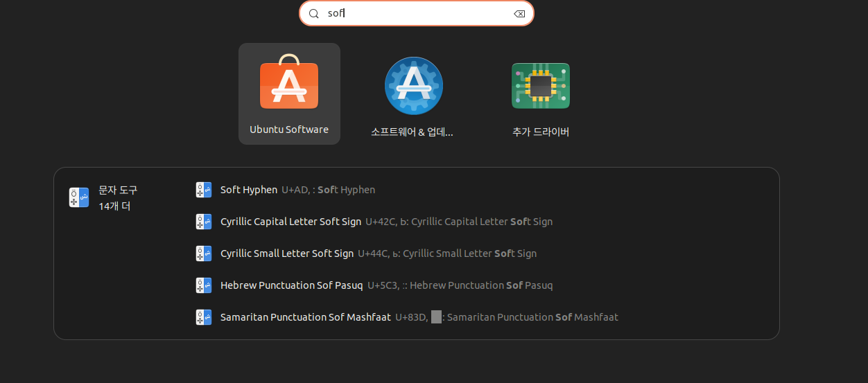Screen dimensions: 868x383
Task: Click the icon beside Cyrillic Small Letter Soft Sign
Action: pos(203,253)
